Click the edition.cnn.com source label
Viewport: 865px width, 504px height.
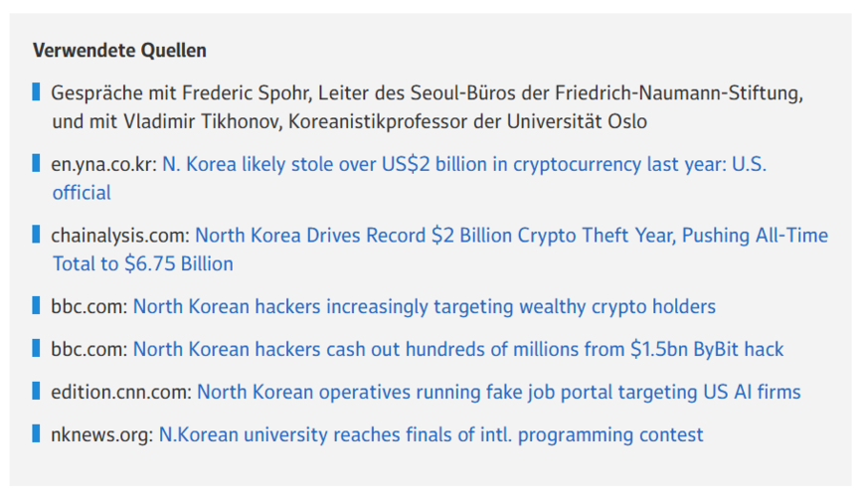tap(121, 392)
